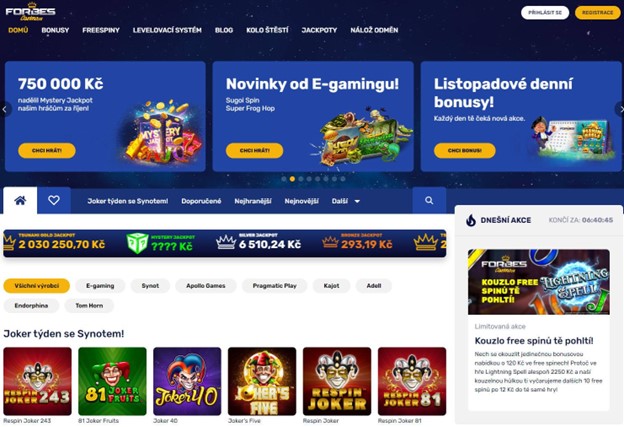Open game search with magnifier icon
This screenshot has height=427, width=624.
(x=429, y=200)
